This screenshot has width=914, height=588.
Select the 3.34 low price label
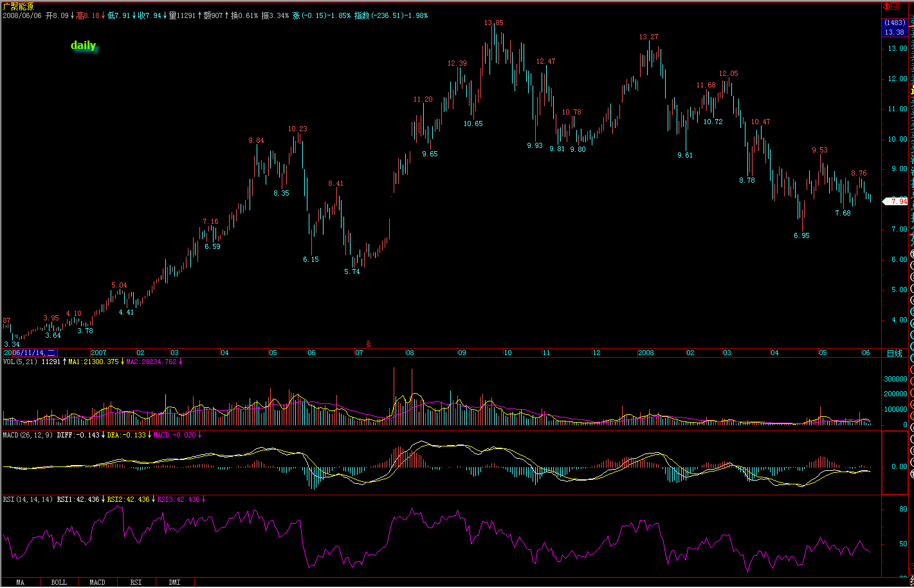click(x=12, y=344)
